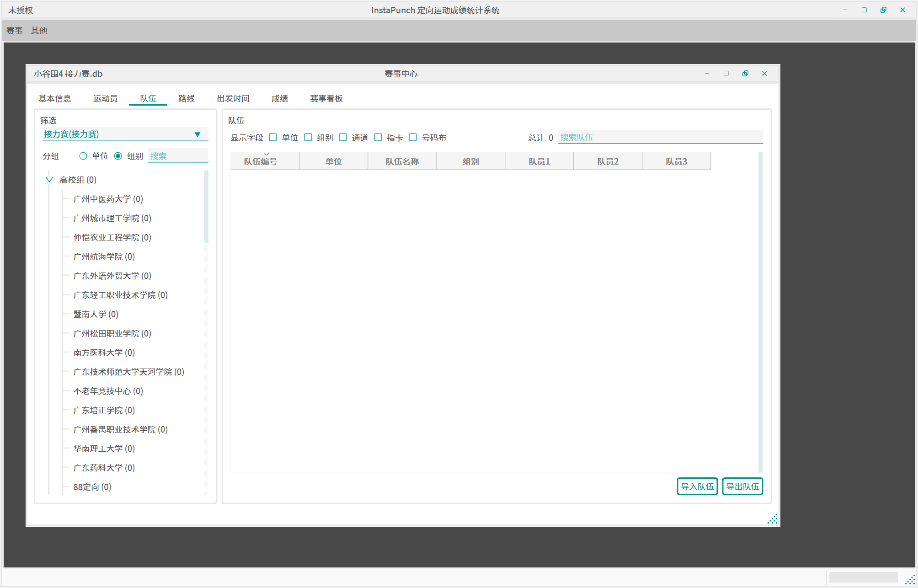Open the 赛事 menu
The width and height of the screenshot is (918, 588).
point(14,31)
